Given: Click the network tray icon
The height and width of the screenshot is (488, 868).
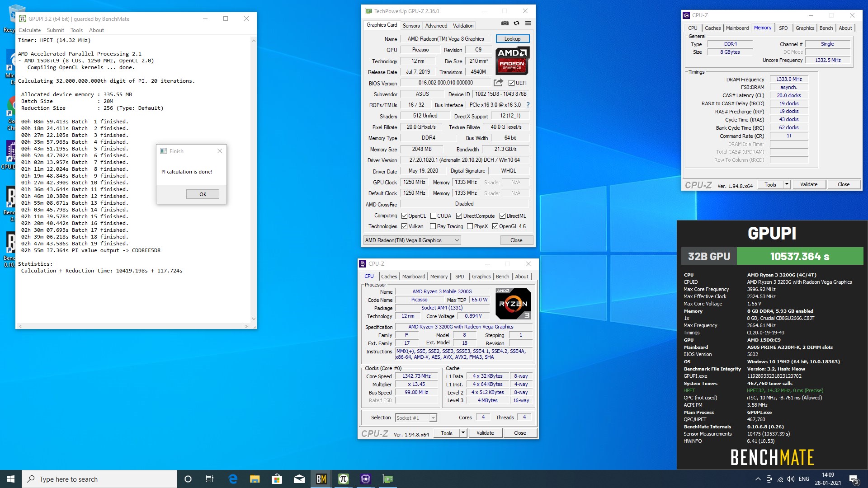Looking at the screenshot, I should pyautogui.click(x=780, y=479).
